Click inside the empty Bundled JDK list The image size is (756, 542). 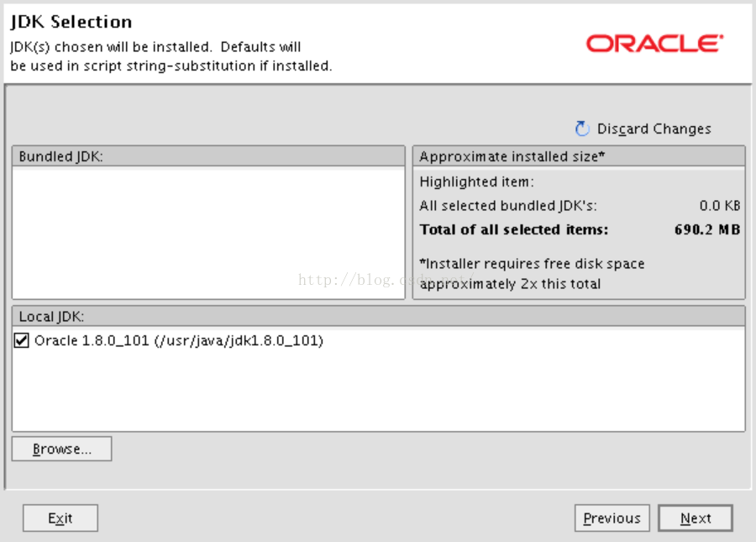coord(208,234)
